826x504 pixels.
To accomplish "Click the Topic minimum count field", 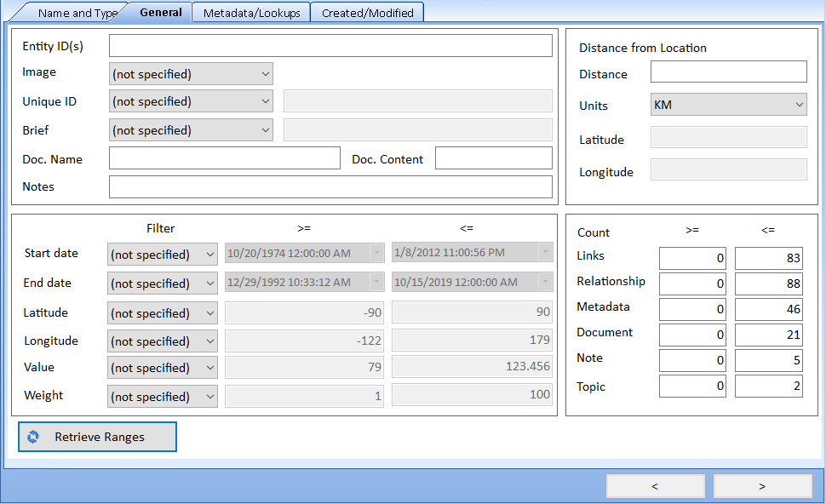I will pos(692,386).
